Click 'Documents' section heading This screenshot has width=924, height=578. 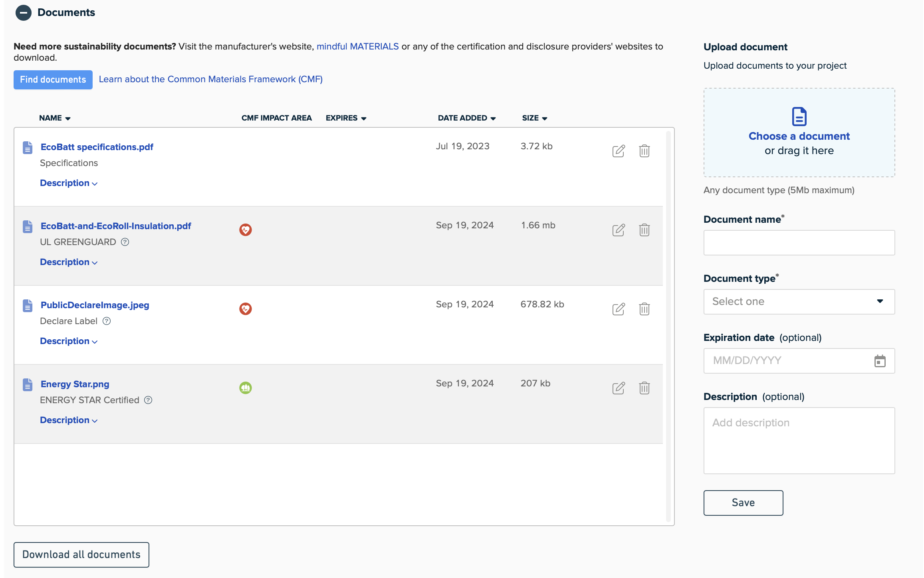66,13
